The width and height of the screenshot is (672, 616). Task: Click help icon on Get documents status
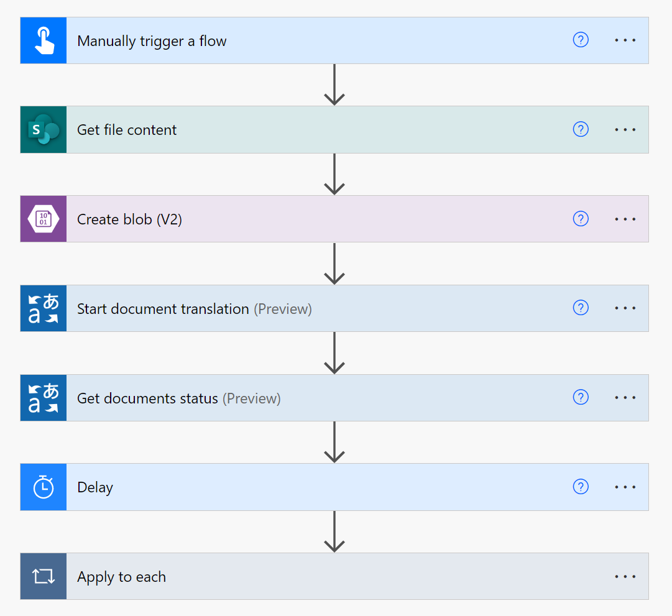[x=580, y=397]
